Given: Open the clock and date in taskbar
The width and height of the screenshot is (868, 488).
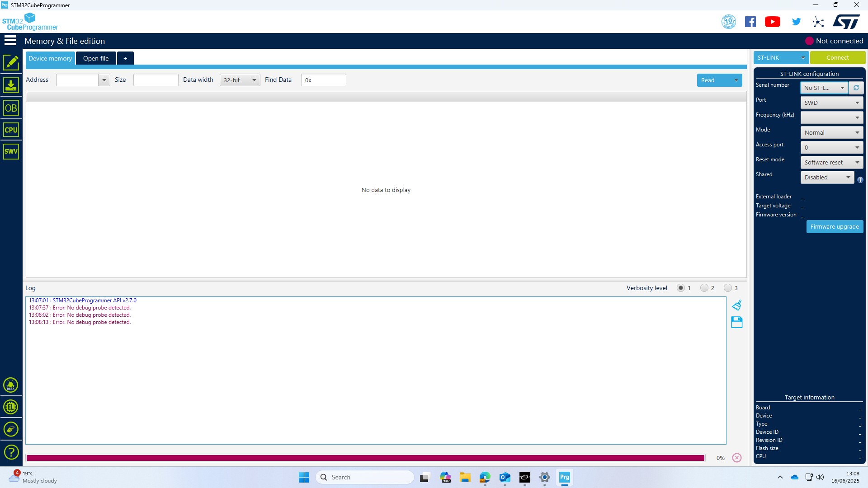Looking at the screenshot, I should pyautogui.click(x=845, y=477).
